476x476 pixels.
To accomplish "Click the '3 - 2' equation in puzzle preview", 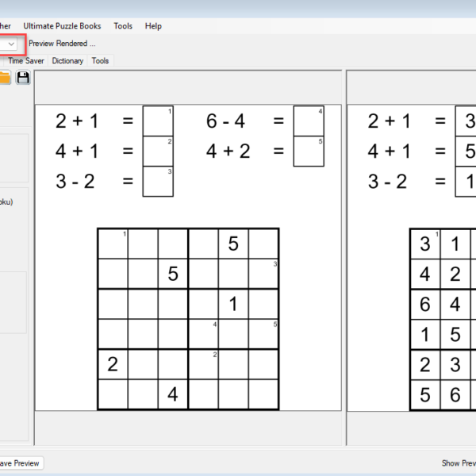I will (x=75, y=181).
